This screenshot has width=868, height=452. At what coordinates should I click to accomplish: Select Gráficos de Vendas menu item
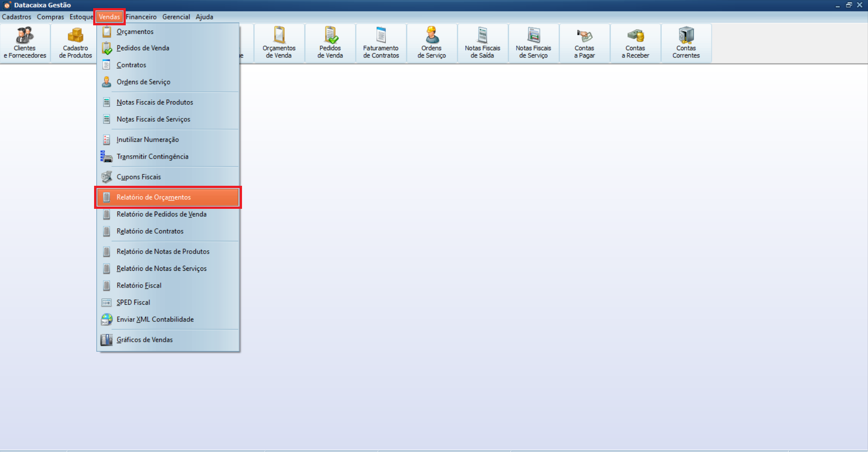[x=145, y=340]
